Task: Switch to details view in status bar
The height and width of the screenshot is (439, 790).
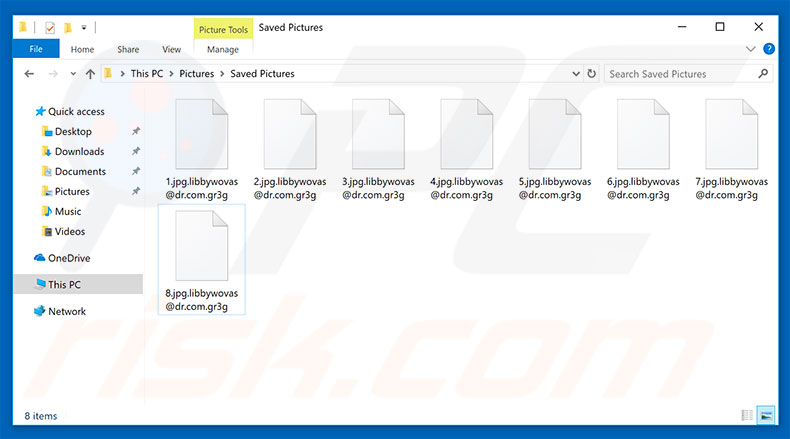Action: coord(748,415)
